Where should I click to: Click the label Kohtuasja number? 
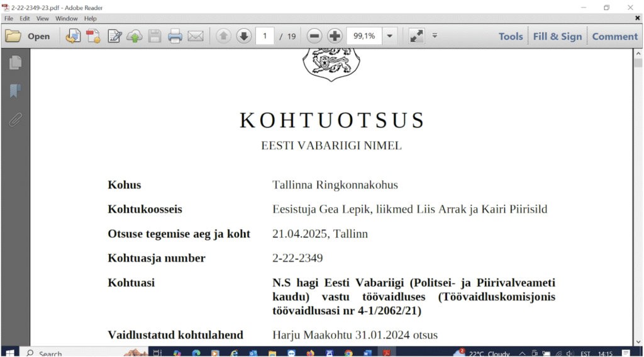(157, 258)
